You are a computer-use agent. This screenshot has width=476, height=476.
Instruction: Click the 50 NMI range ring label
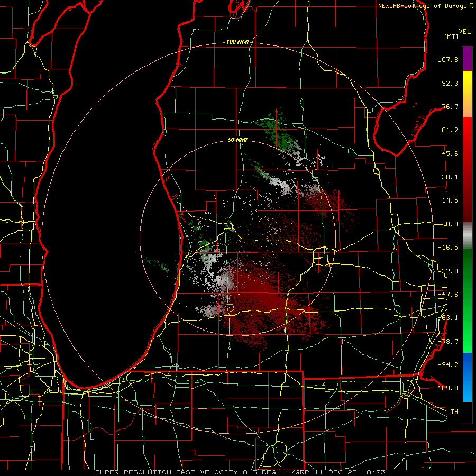point(237,140)
